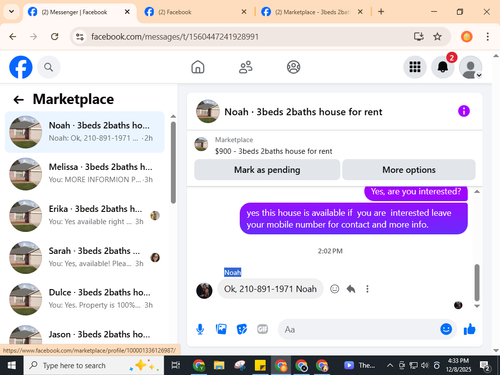Image resolution: width=500 pixels, height=375 pixels.
Task: Select Melissa conversation in the list
Action: tap(85, 174)
